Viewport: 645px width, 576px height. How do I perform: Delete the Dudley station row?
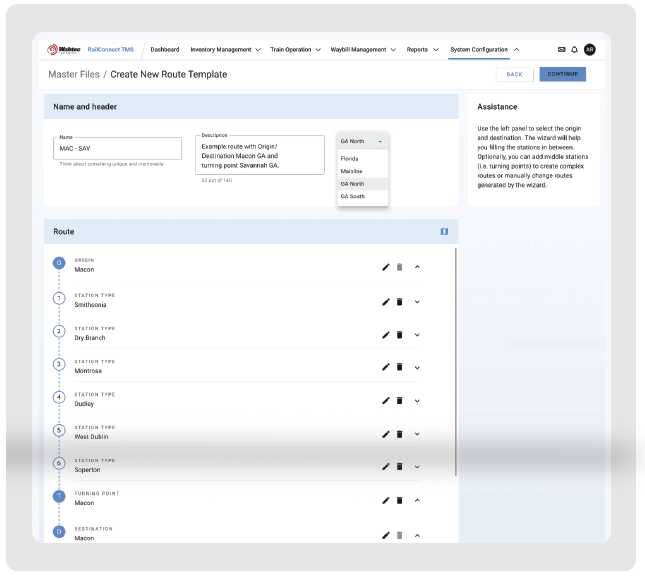pos(399,401)
